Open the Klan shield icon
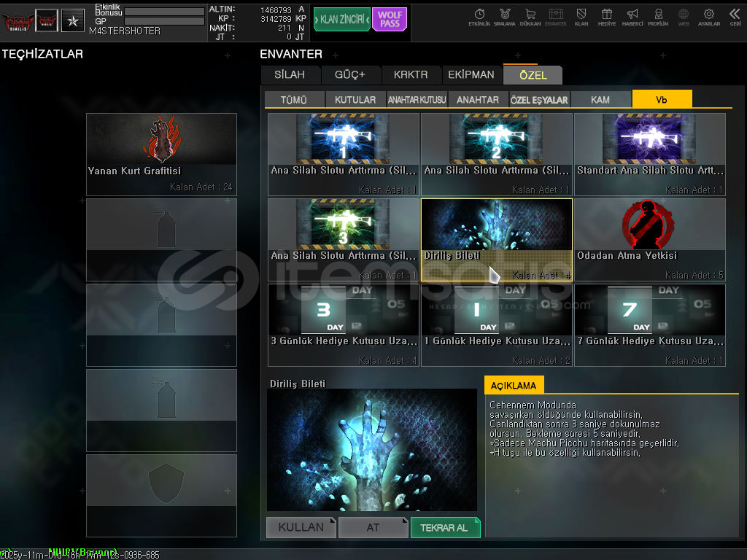This screenshot has height=560, width=747. (x=581, y=17)
